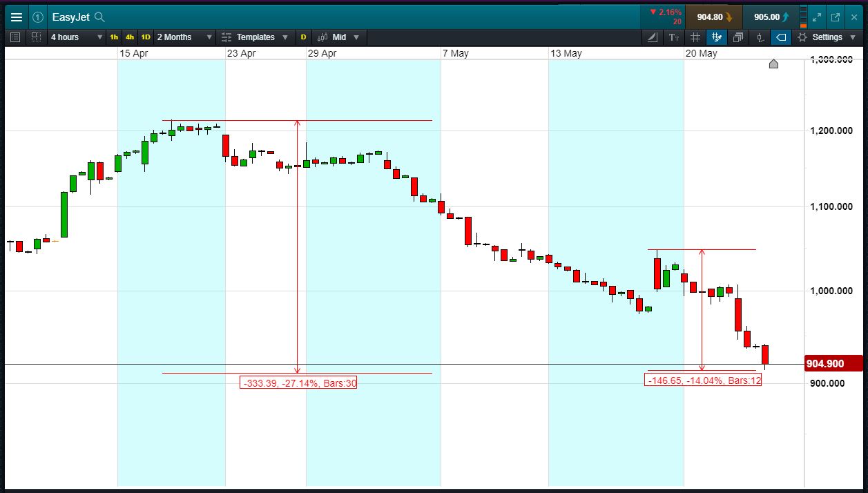This screenshot has height=493, width=868.
Task: Open the Settings dropdown
Action: click(826, 37)
